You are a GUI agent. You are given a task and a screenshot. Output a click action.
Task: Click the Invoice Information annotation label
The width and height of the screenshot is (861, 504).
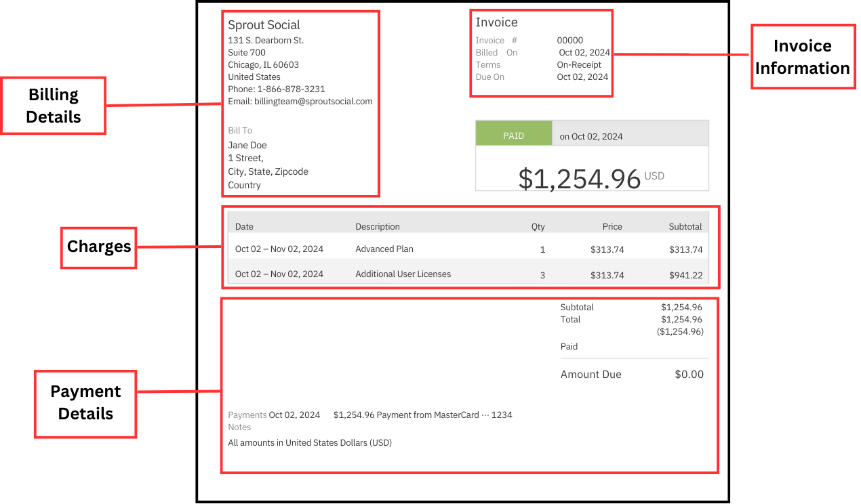[802, 57]
